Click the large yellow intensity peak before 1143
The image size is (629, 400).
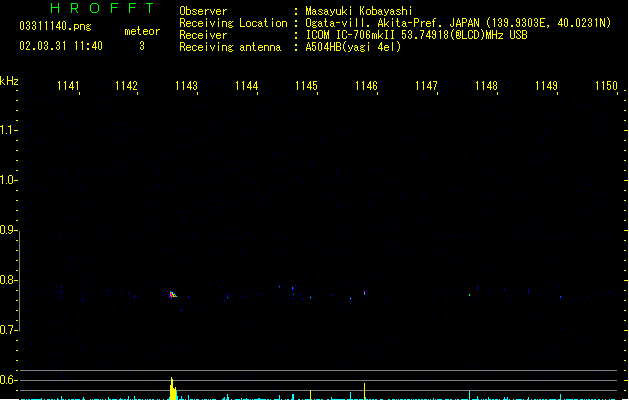[x=173, y=388]
